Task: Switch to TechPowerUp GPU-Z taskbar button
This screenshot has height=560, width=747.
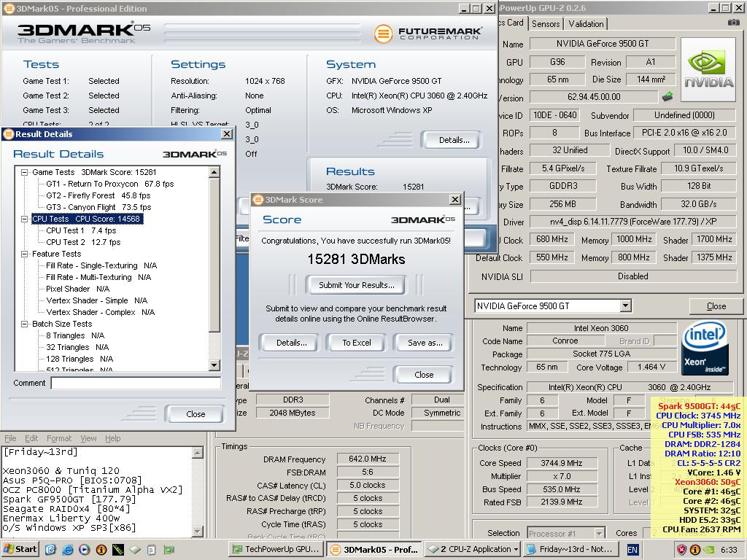Action: pyautogui.click(x=276, y=549)
